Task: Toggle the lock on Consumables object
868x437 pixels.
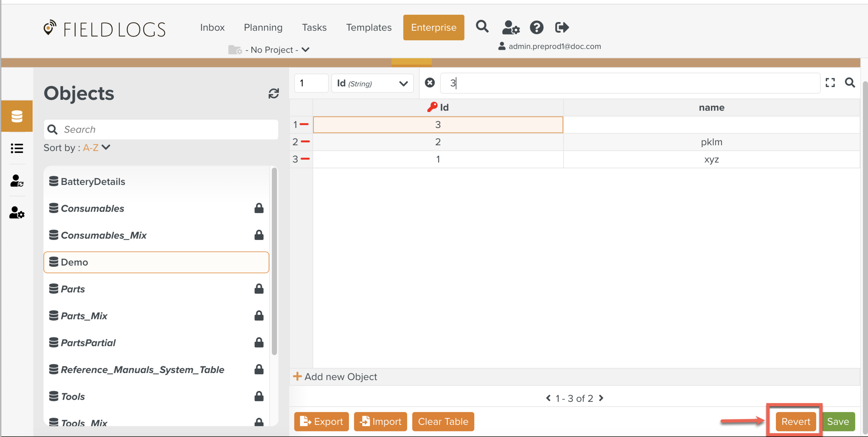Action: (259, 208)
